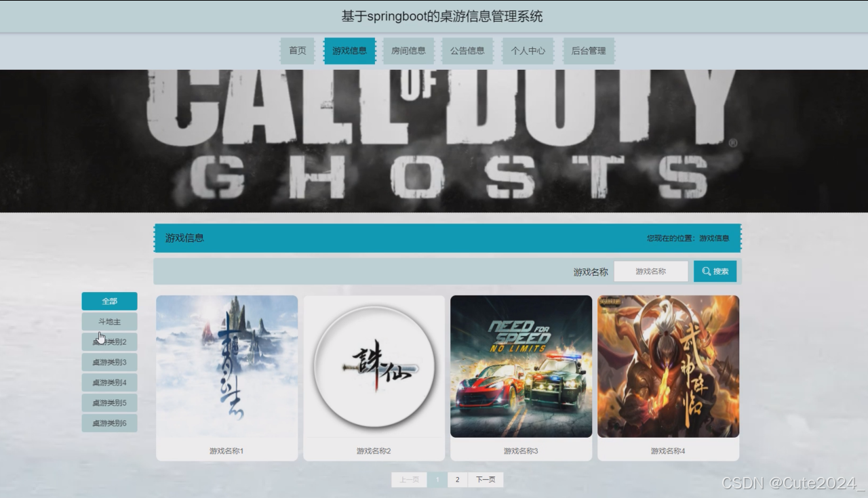Image resolution: width=868 pixels, height=498 pixels.
Task: Choose 桌游类别4 from the sidebar
Action: [x=109, y=382]
